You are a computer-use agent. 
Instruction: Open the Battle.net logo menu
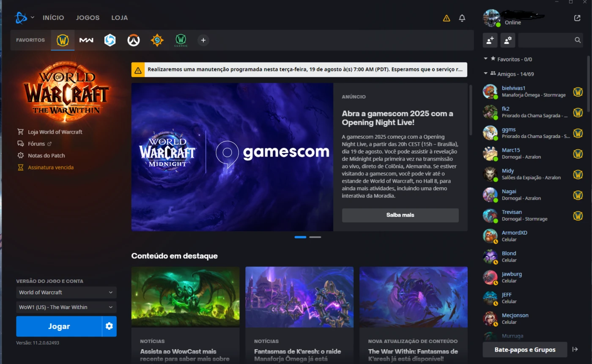[x=21, y=18]
